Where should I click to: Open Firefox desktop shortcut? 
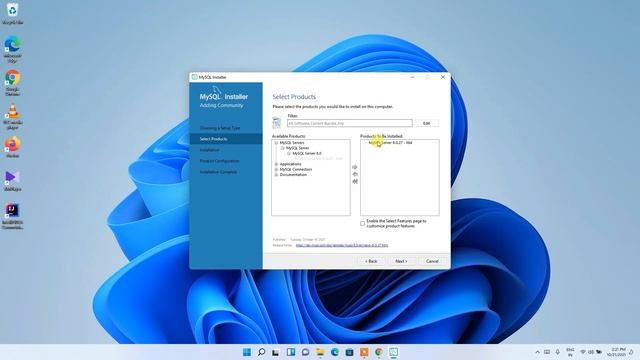coord(12,148)
